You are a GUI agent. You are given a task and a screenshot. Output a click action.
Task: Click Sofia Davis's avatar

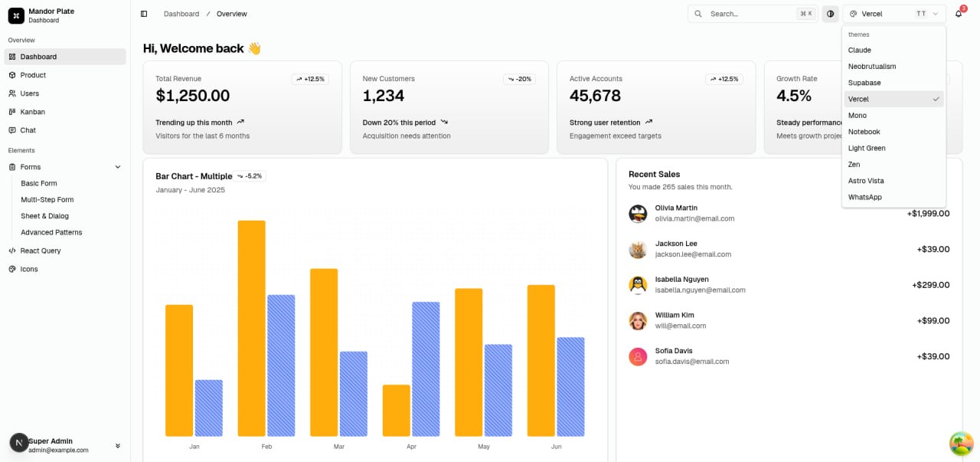pyautogui.click(x=638, y=356)
